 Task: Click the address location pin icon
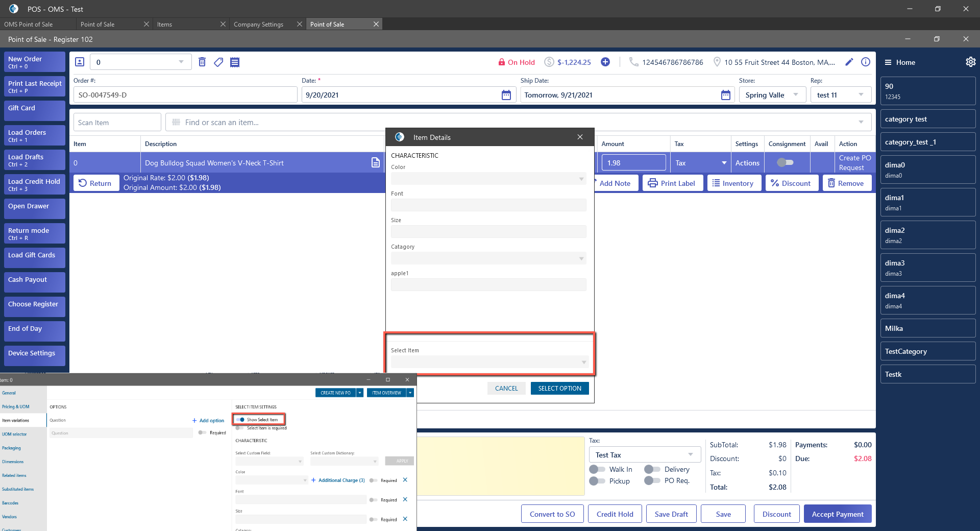[x=717, y=62]
